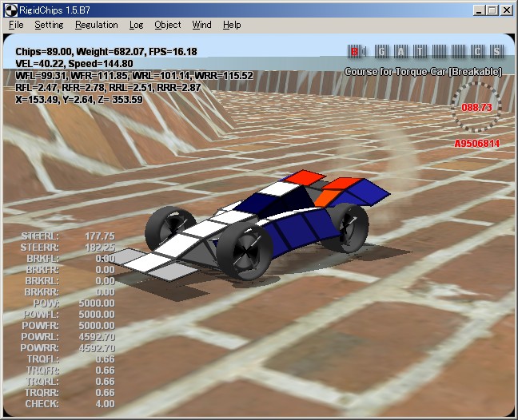Open the Regulation menu

(97, 25)
